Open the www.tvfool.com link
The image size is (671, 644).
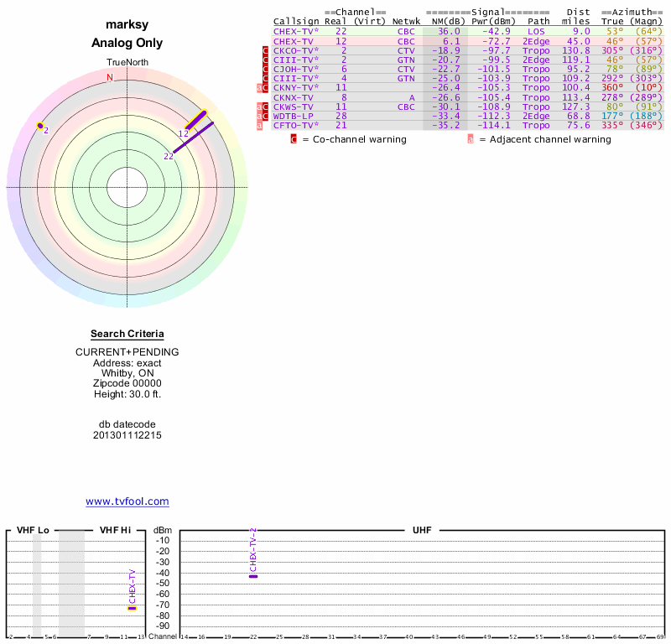tap(127, 501)
